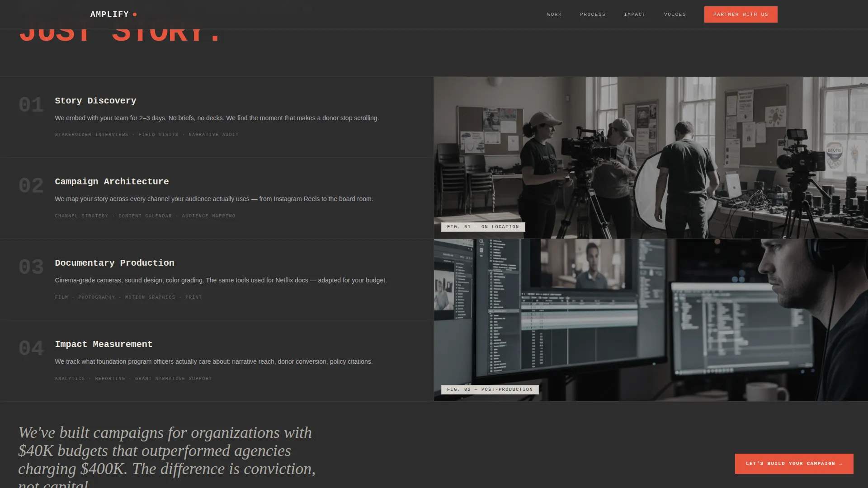Click the 'JUST STORY.' red headline

[x=120, y=36]
